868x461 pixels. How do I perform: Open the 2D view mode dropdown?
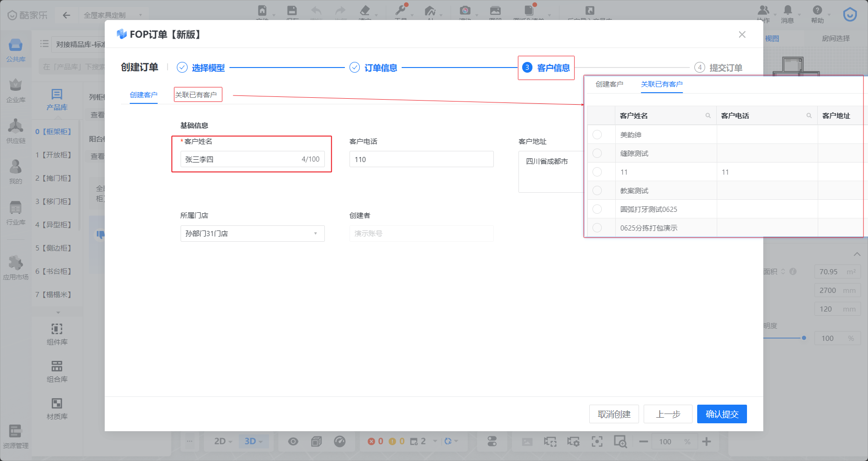tap(222, 441)
